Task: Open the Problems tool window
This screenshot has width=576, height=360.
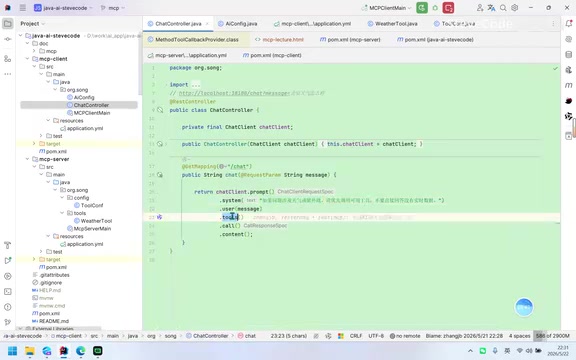Action: (x=7, y=307)
